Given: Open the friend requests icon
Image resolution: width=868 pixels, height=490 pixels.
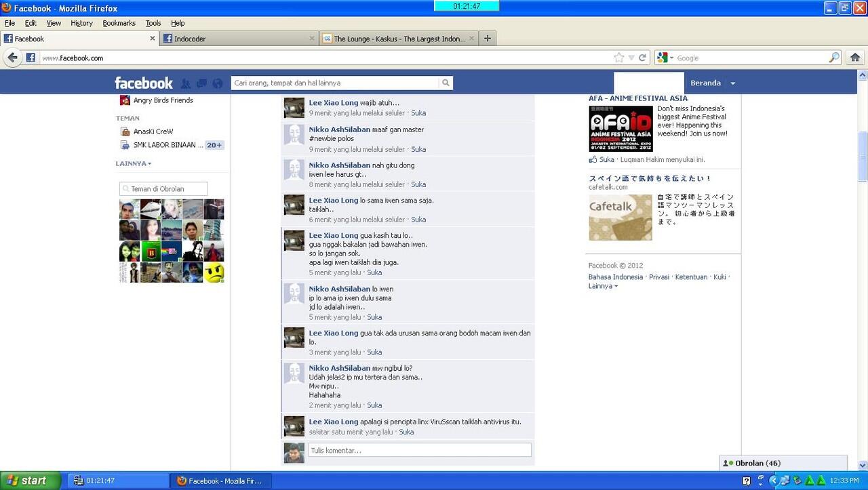Looking at the screenshot, I should [x=186, y=83].
